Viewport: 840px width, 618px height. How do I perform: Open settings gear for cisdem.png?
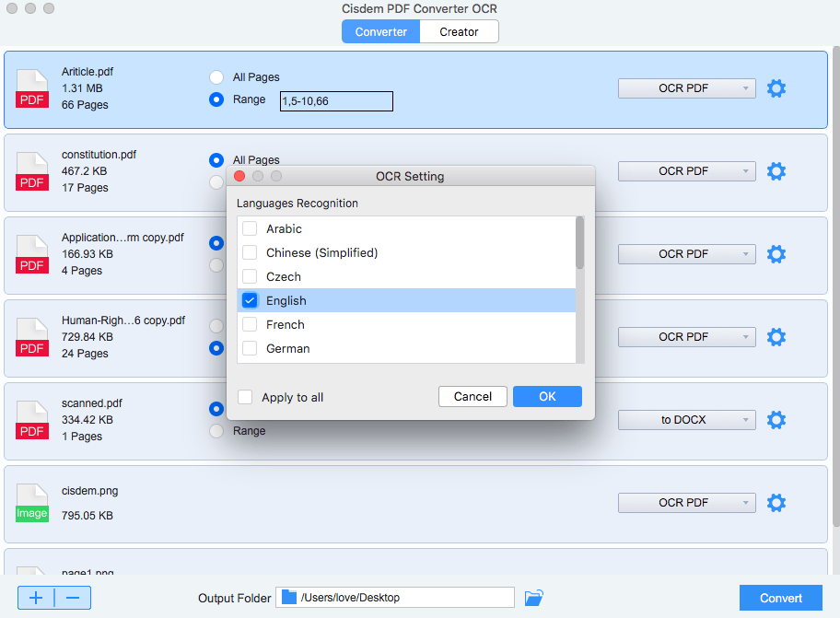click(776, 503)
